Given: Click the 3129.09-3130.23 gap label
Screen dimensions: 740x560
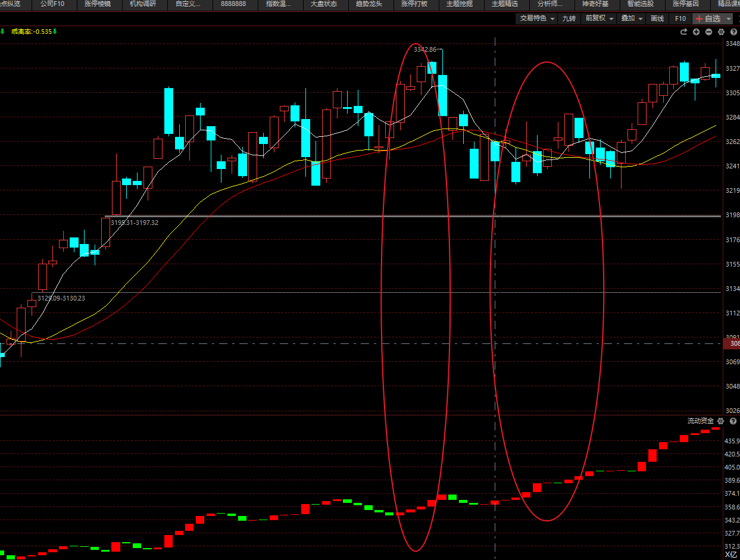Looking at the screenshot, I should coord(61,299).
